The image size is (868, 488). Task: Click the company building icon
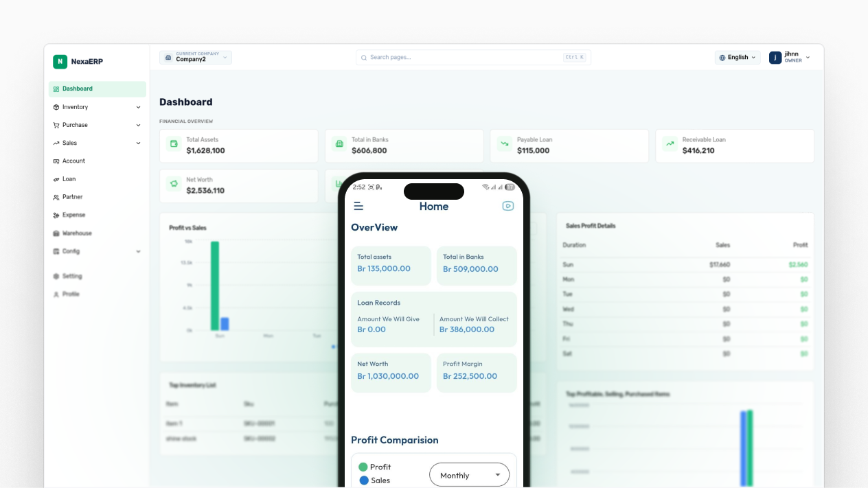(168, 58)
